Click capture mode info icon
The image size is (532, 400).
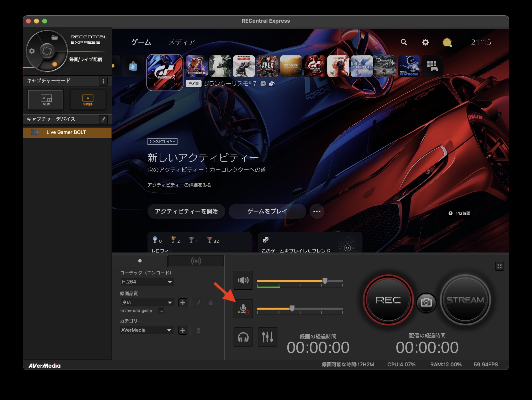coord(103,81)
